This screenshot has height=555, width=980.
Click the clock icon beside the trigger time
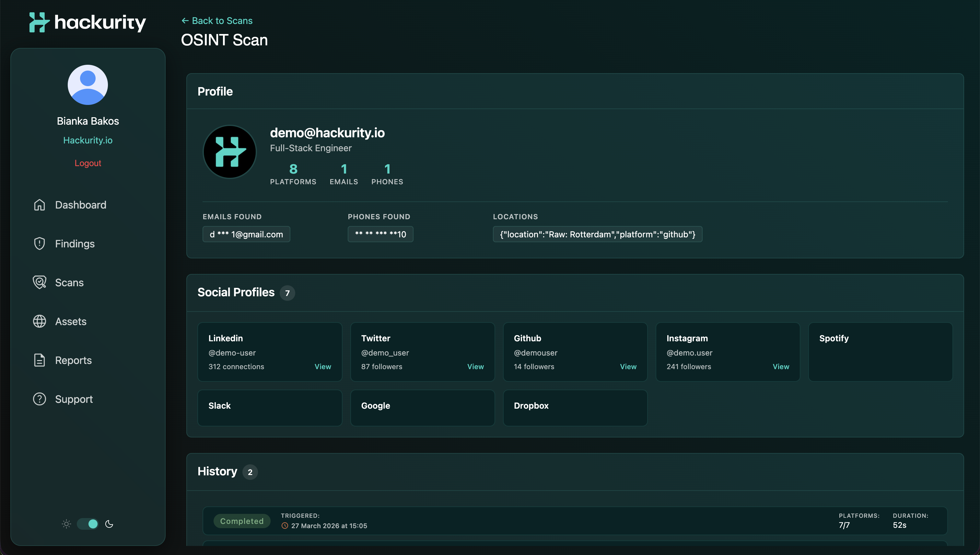point(284,526)
